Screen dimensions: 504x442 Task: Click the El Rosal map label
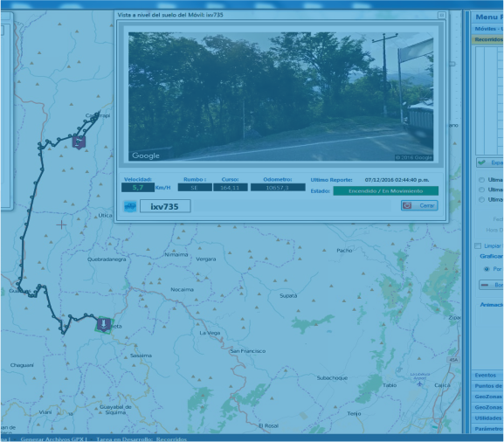[269, 426]
